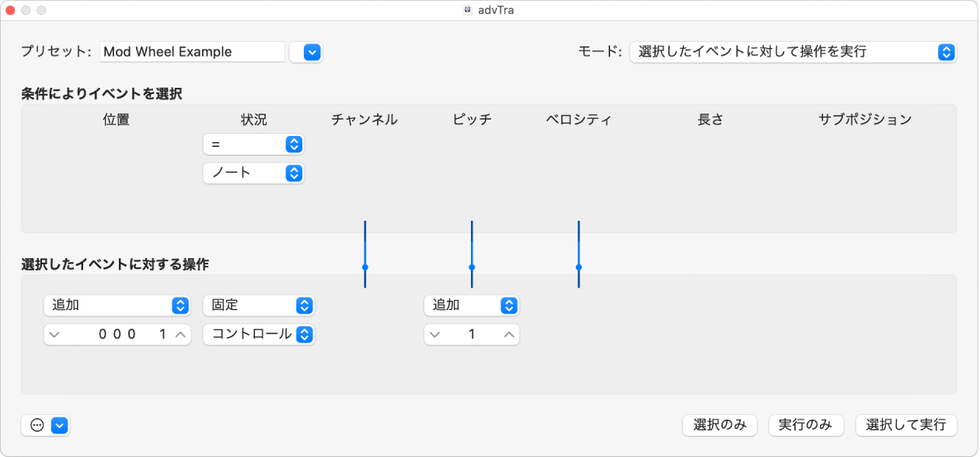Image resolution: width=980 pixels, height=457 pixels.
Task: Click the down arrow on the 位置 position stepper
Action: point(54,334)
